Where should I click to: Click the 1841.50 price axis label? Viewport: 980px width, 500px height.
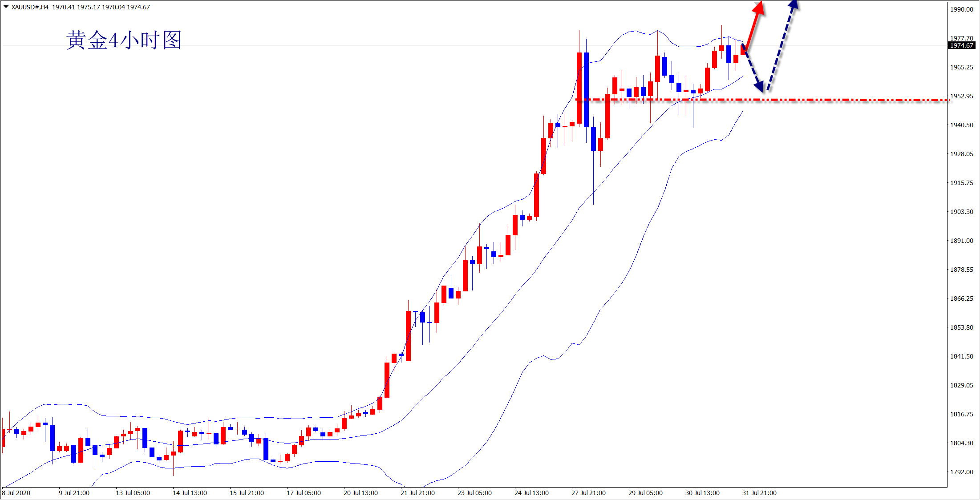pyautogui.click(x=961, y=356)
